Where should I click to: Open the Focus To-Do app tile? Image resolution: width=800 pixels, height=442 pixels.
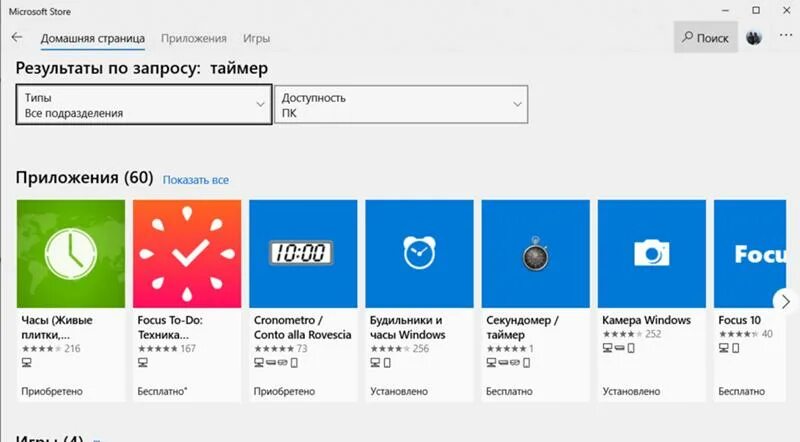(187, 254)
